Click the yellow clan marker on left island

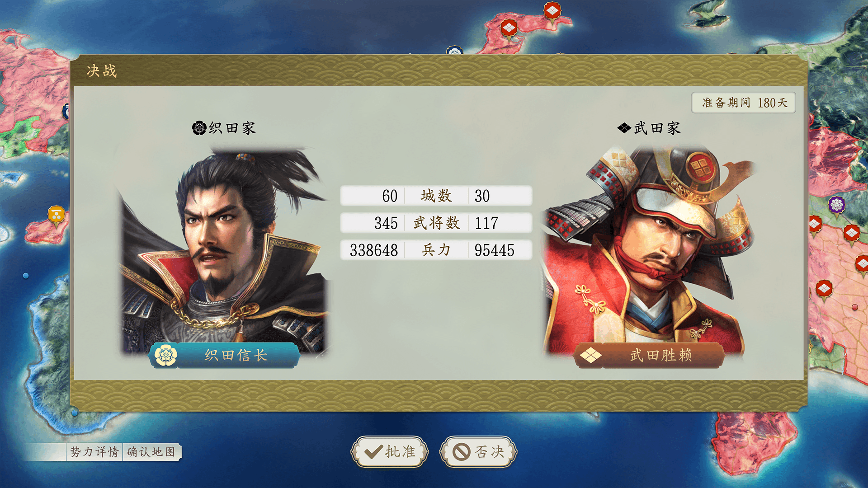[57, 216]
